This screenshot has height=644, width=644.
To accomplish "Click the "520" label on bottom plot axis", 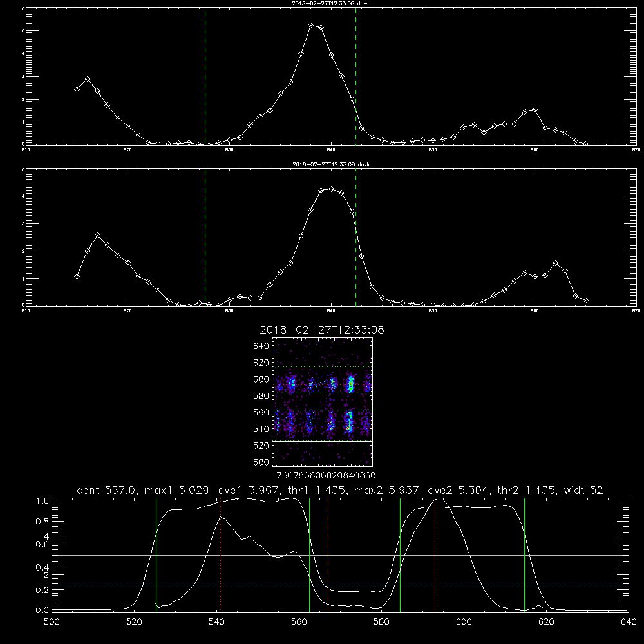I will [x=134, y=622].
